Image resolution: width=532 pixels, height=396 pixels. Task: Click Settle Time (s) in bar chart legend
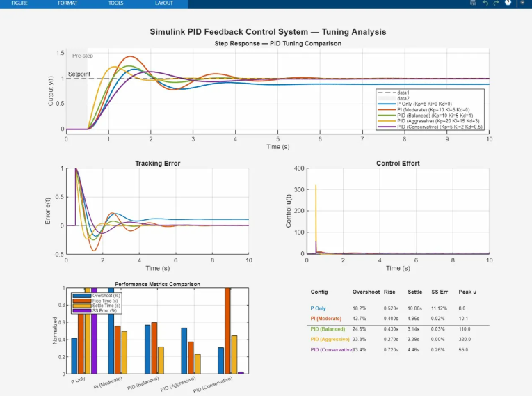pos(97,306)
